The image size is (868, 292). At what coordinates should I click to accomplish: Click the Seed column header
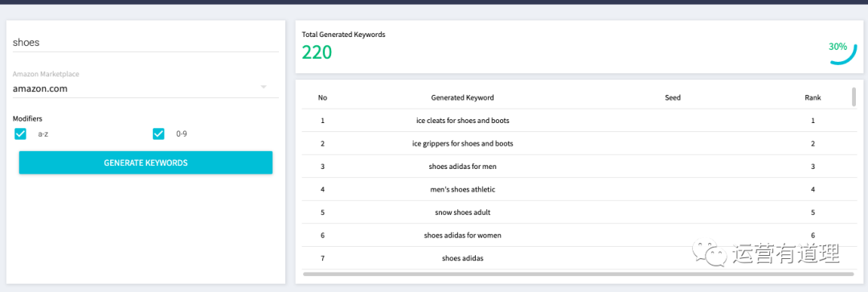tap(673, 97)
